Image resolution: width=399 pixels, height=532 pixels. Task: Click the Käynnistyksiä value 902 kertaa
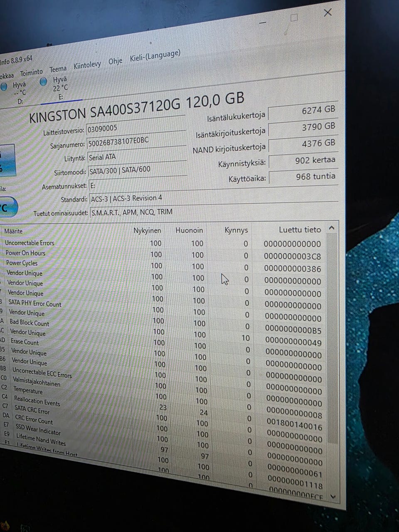click(303, 161)
